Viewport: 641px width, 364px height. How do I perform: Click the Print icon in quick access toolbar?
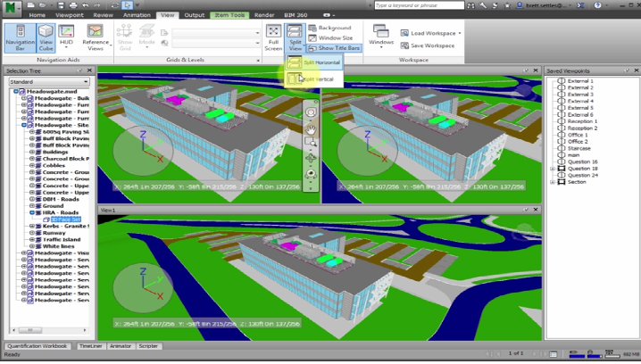pos(73,5)
